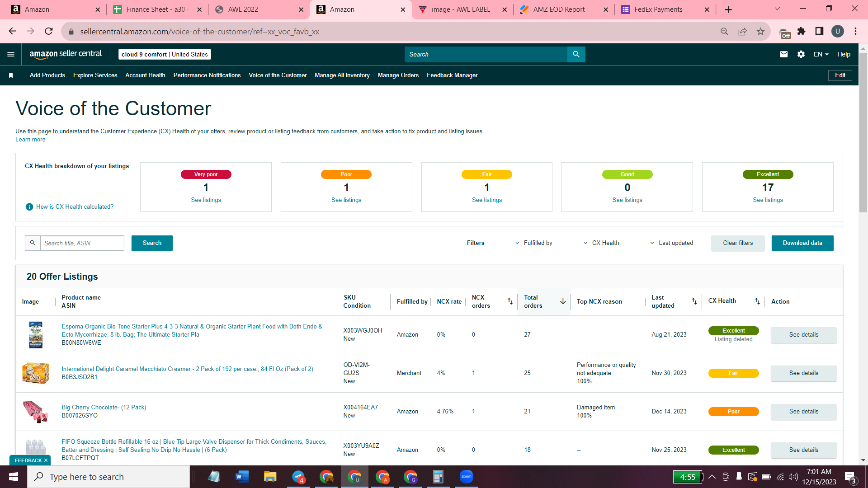Click Clear filters button
The height and width of the screenshot is (488, 868).
[738, 243]
